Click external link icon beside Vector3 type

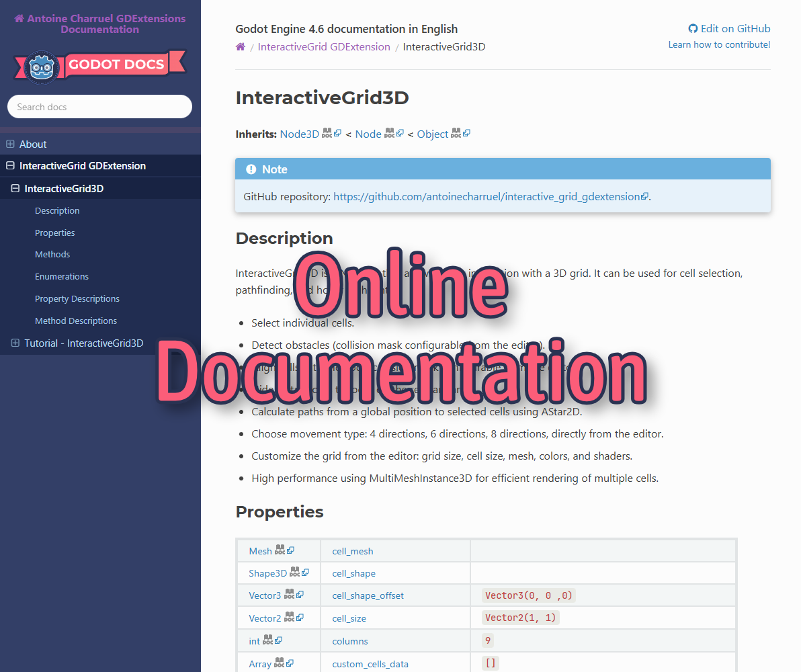point(300,594)
